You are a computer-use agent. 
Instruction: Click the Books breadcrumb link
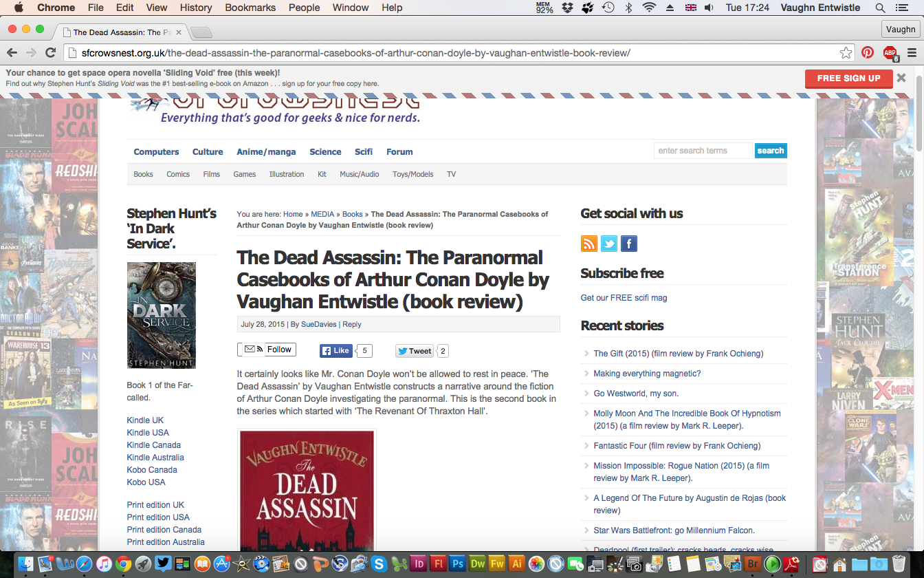(353, 214)
